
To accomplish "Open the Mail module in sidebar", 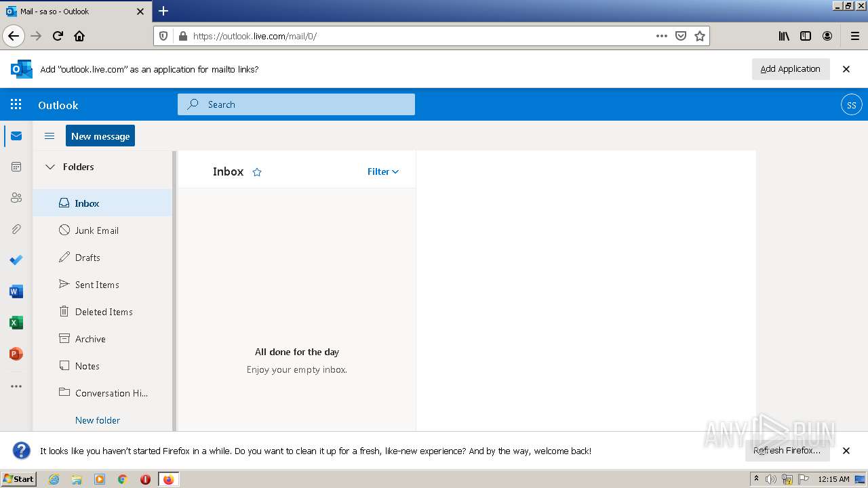I will point(16,136).
